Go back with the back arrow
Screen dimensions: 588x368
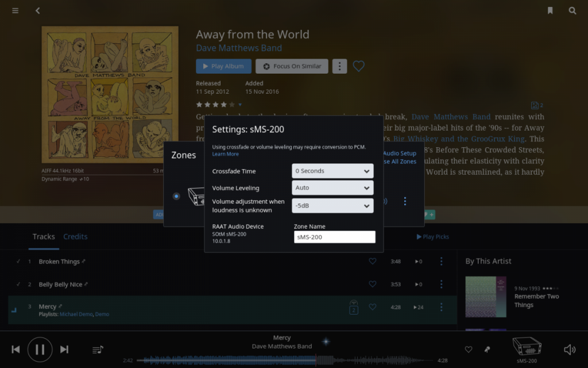tap(37, 10)
